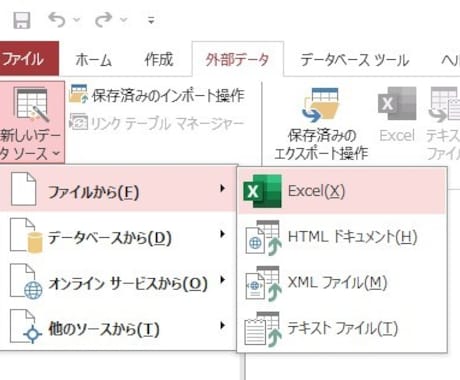Switch to the 作成 tab

tap(159, 59)
